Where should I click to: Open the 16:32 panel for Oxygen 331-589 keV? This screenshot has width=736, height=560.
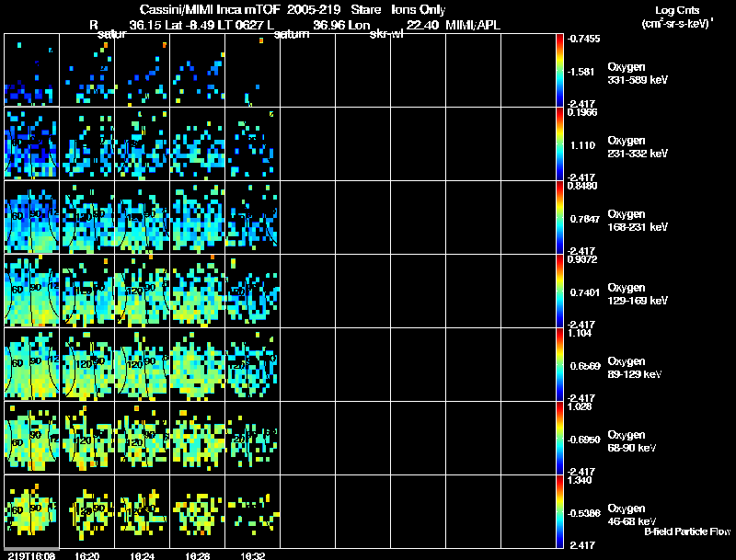pyautogui.click(x=253, y=71)
